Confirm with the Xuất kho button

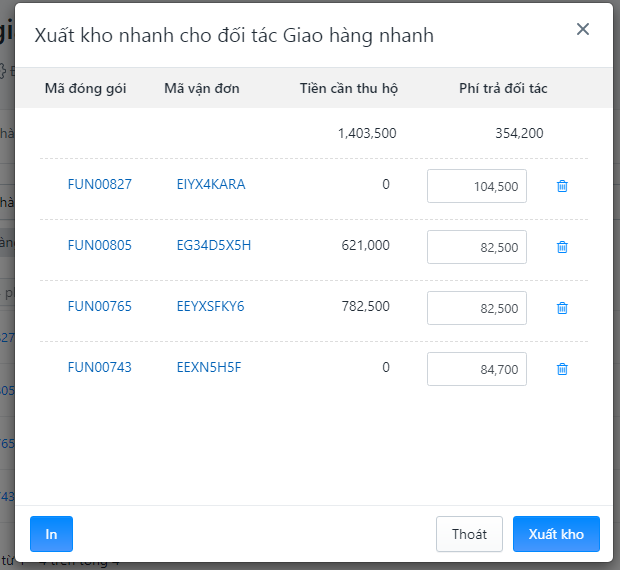tap(556, 534)
